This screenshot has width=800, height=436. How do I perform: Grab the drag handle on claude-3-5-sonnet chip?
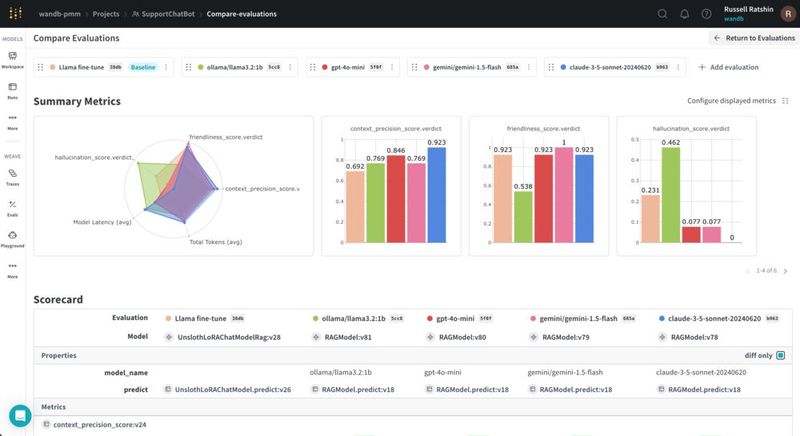click(551, 67)
